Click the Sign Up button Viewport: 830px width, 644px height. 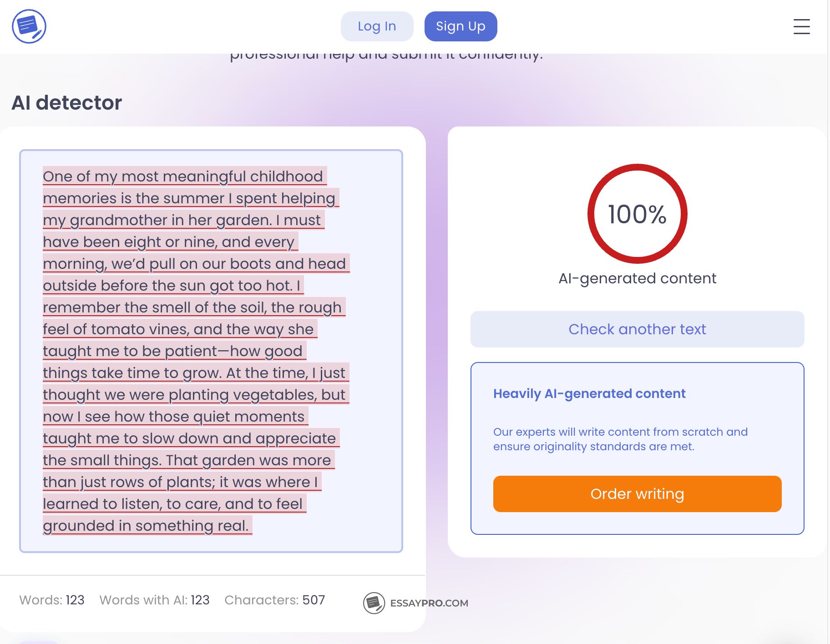(461, 26)
